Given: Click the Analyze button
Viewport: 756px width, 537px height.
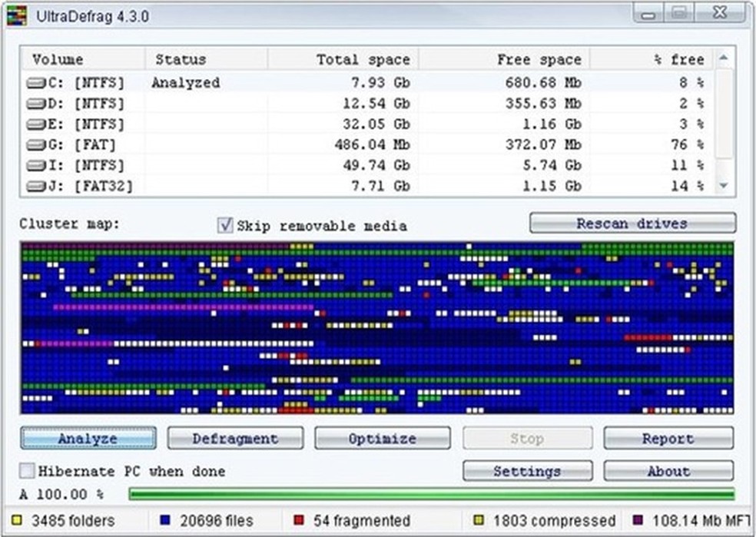Looking at the screenshot, I should (x=88, y=438).
